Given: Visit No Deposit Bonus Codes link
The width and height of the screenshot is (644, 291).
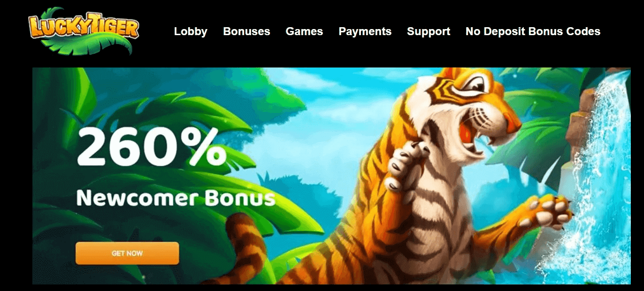Looking at the screenshot, I should (x=533, y=31).
